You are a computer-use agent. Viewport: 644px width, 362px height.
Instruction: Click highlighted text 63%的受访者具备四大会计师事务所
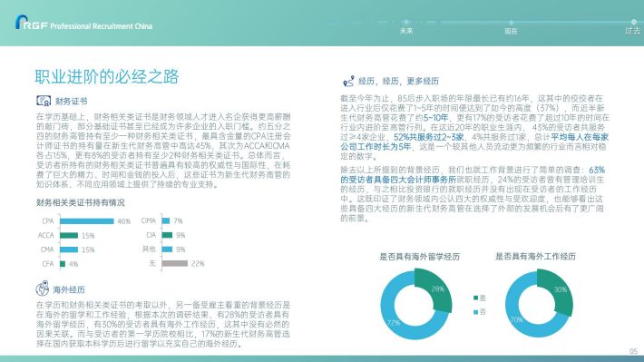[x=473, y=174]
